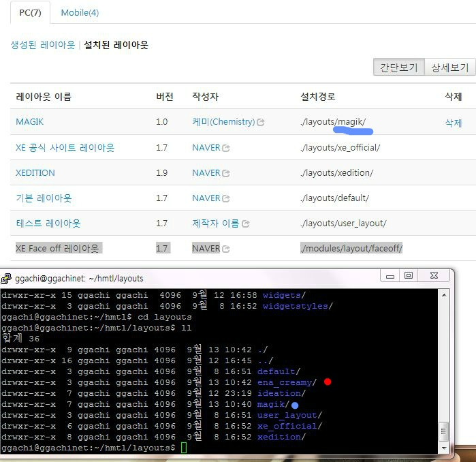Open NAVER author link in 기본 레이아웃 row

[206, 198]
